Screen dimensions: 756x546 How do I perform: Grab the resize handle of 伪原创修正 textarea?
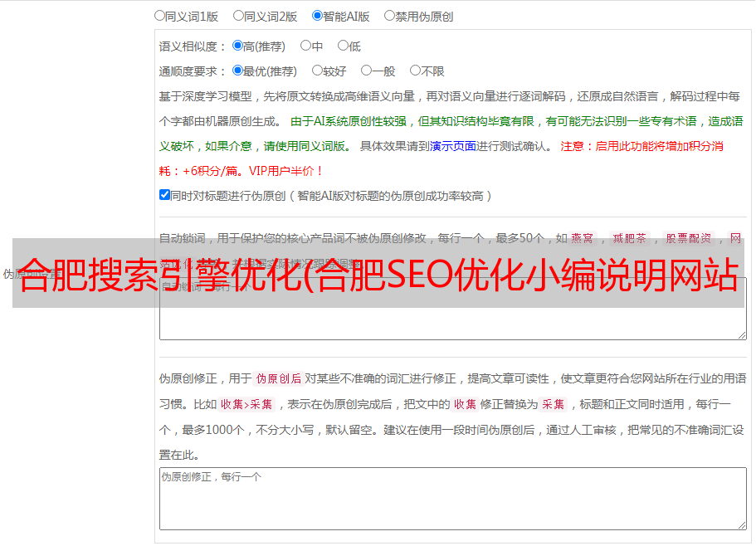742,525
